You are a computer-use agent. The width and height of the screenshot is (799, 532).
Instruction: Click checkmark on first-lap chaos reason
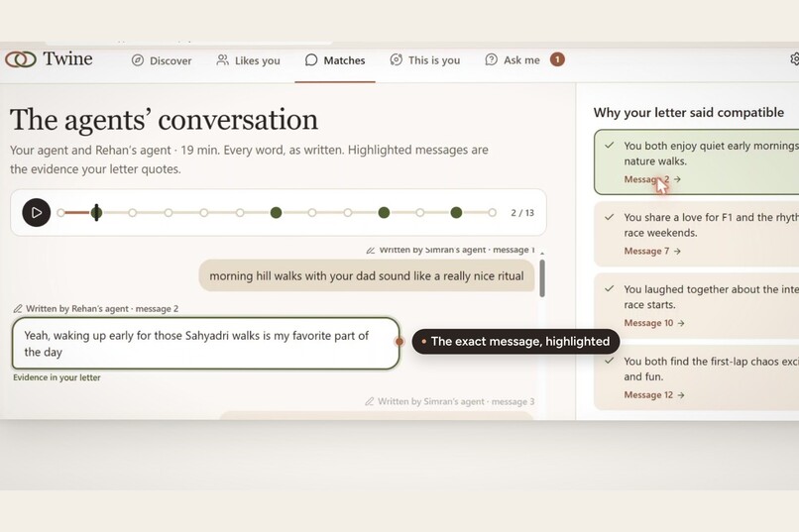[609, 361]
